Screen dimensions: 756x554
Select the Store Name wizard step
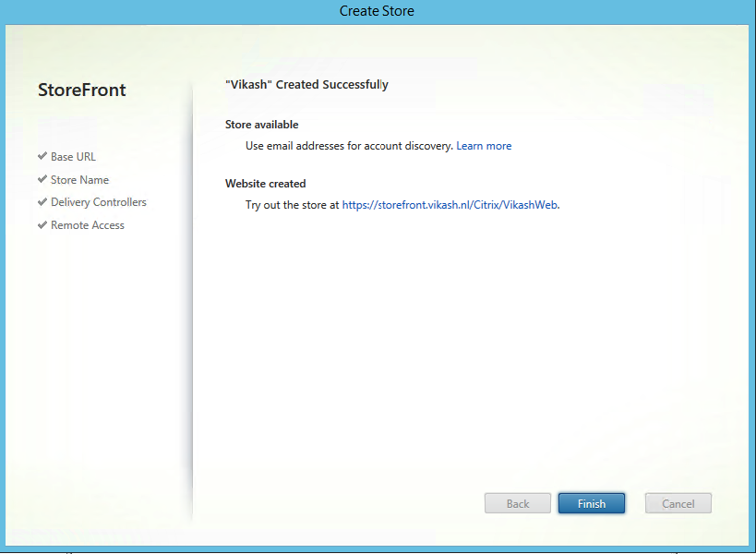80,180
